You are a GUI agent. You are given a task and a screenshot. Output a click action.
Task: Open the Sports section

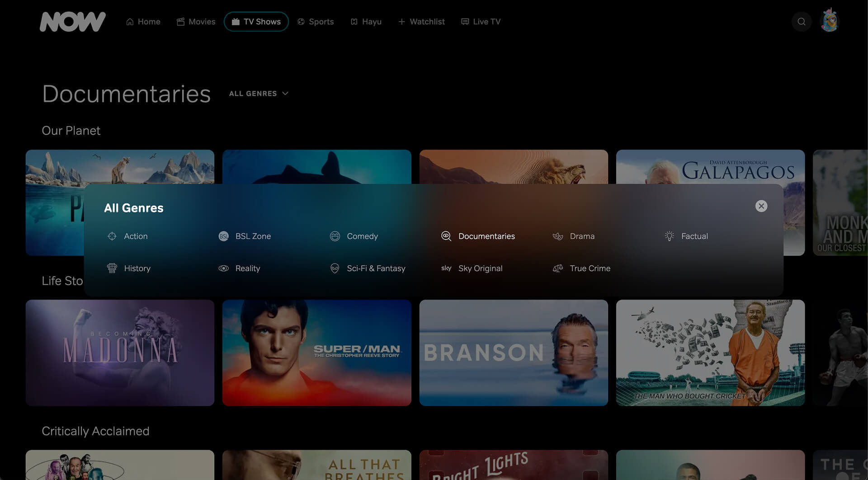tap(316, 22)
